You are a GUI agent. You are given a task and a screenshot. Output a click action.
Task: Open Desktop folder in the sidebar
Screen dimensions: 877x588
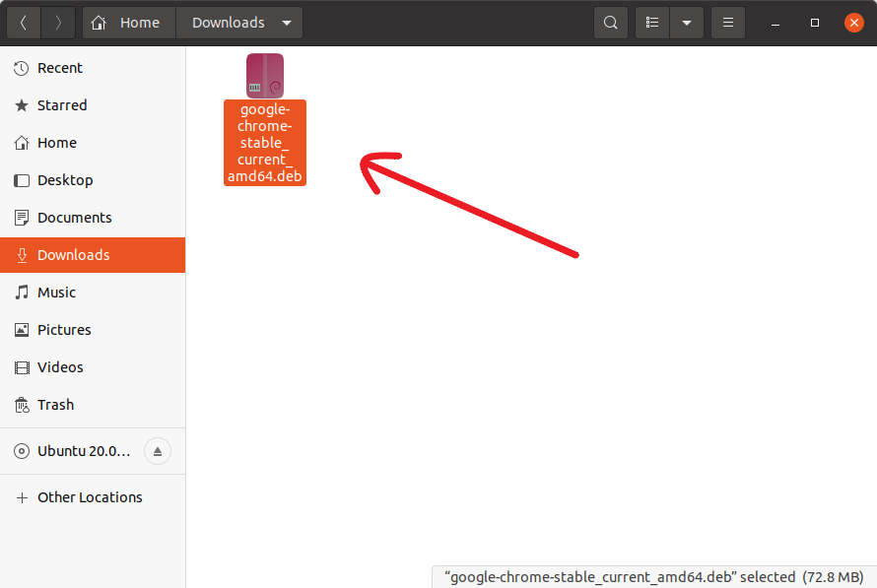[x=93, y=180]
